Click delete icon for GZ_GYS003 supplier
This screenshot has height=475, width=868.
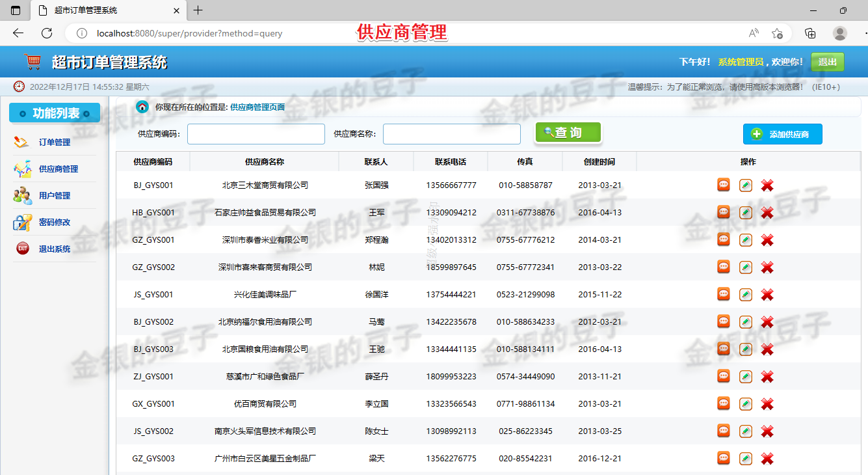click(x=767, y=458)
